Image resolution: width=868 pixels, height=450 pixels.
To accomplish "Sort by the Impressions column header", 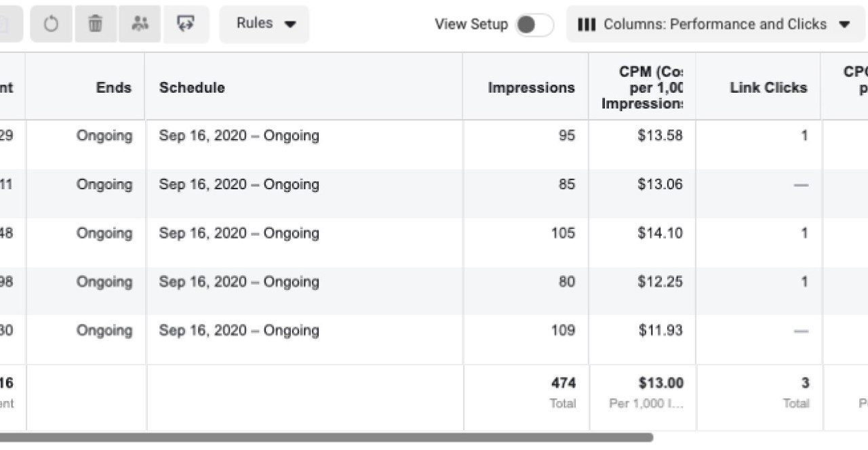I will 531,87.
